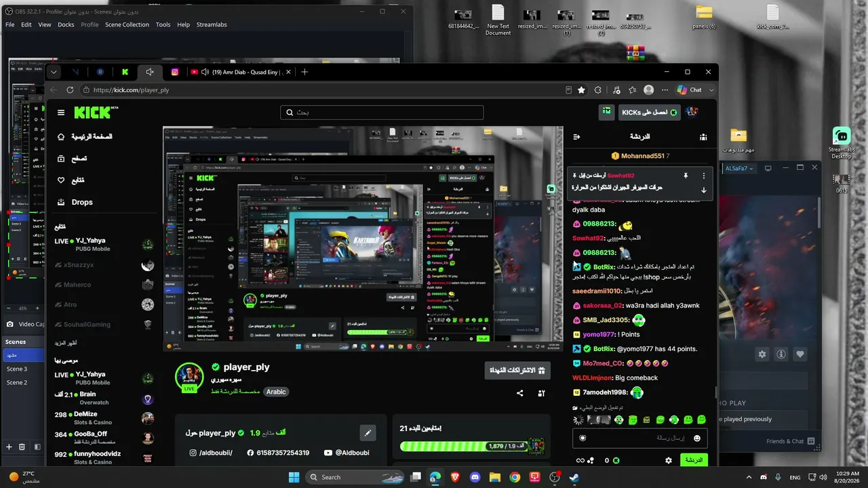
Task: Open the Kick home page sidebar item
Action: pos(86,137)
